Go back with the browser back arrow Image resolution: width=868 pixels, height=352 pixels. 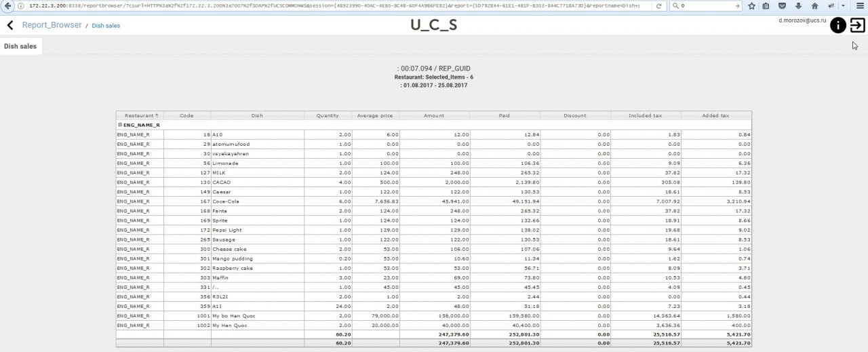[8, 5]
